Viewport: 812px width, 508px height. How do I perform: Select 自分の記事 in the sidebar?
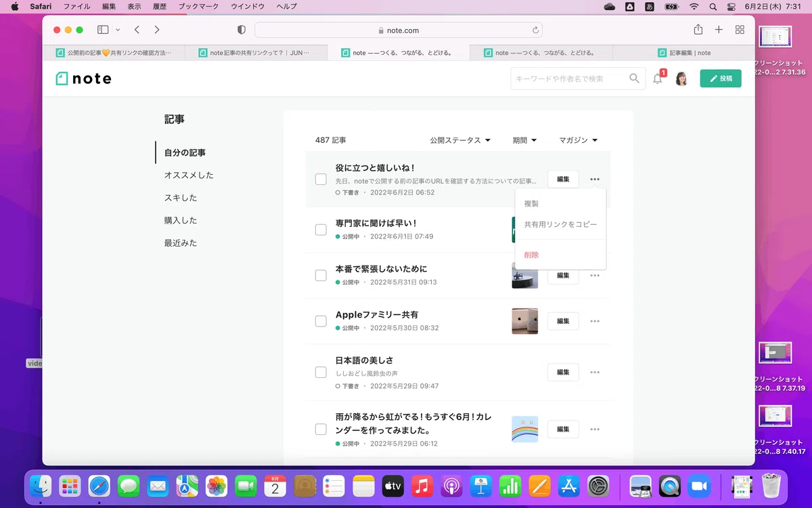coord(185,152)
